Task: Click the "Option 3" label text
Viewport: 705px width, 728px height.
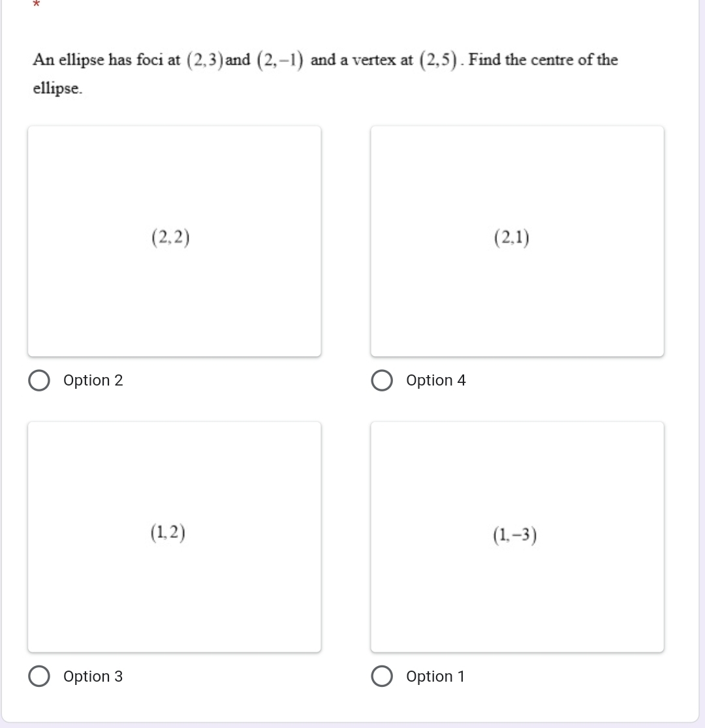Action: point(93,677)
